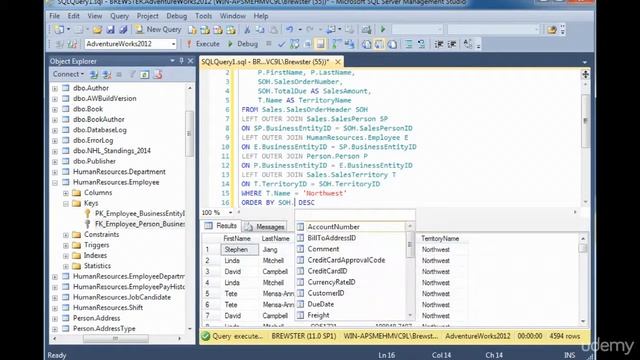Toggle Results to Grid mode

pyautogui.click(x=379, y=44)
